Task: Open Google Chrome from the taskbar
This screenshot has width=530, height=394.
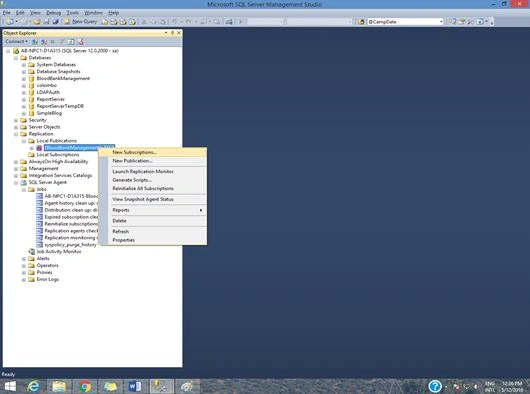Action: coord(85,386)
